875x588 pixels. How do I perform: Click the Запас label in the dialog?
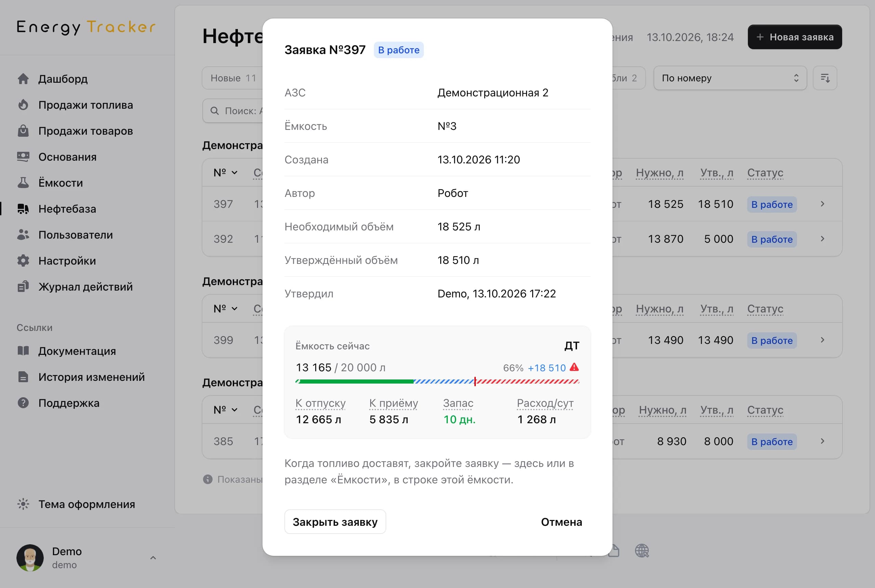458,403
